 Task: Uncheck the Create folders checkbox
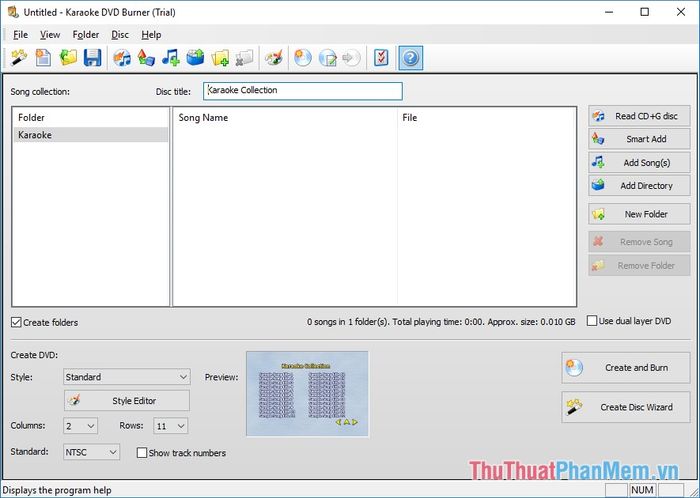17,322
